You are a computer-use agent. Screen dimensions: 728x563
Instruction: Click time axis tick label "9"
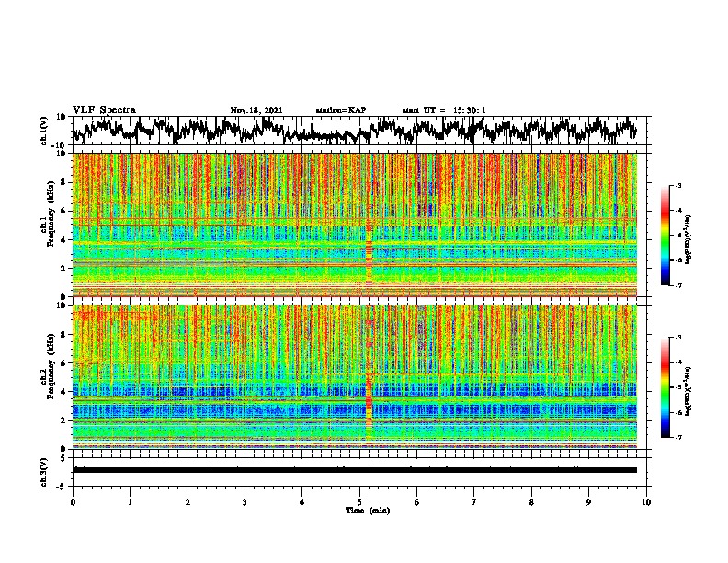(x=588, y=502)
